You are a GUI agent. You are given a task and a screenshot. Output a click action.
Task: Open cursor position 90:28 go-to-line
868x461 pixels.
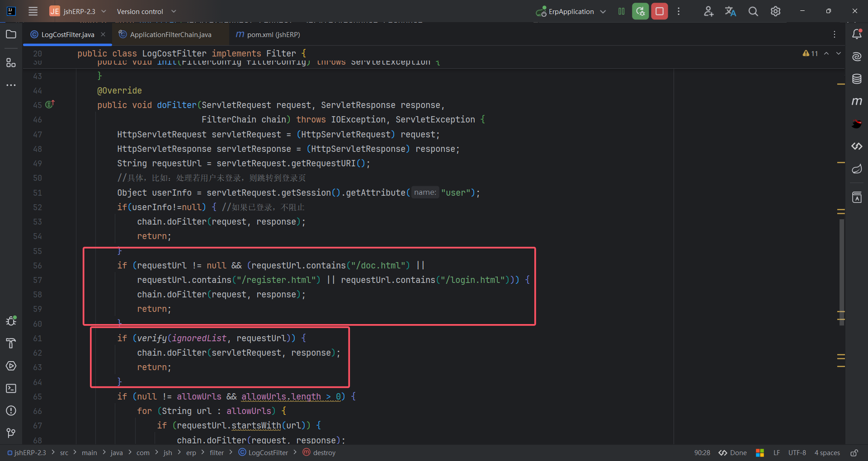(702, 452)
